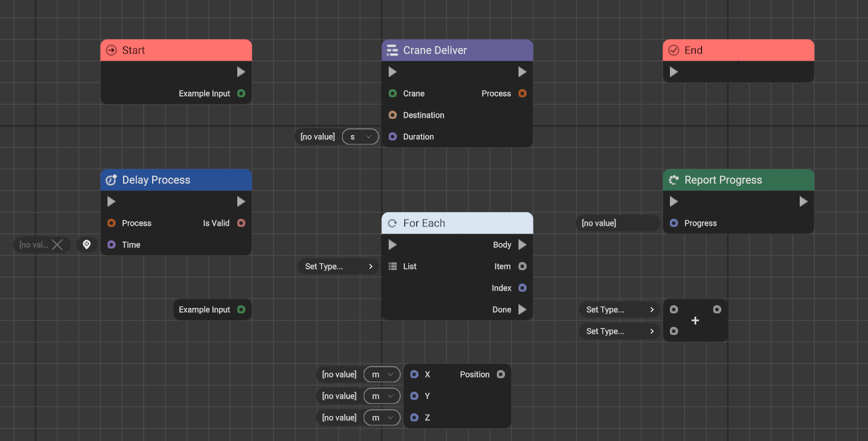This screenshot has width=868, height=441.
Task: Click the End node checkmark icon
Action: pos(673,51)
